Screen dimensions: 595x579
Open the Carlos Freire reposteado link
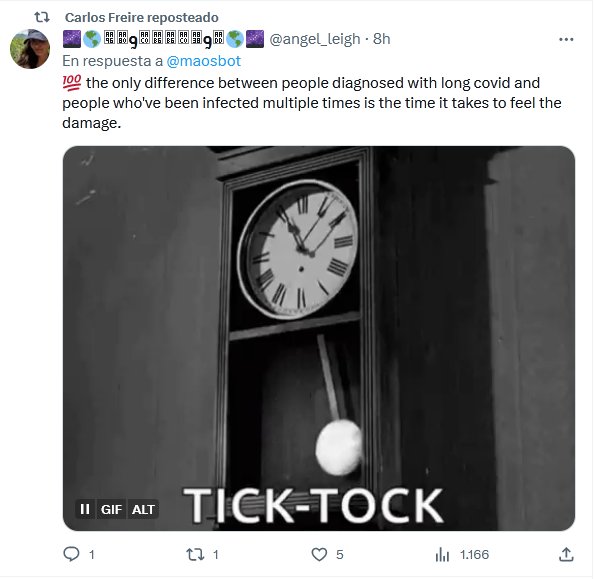click(142, 17)
